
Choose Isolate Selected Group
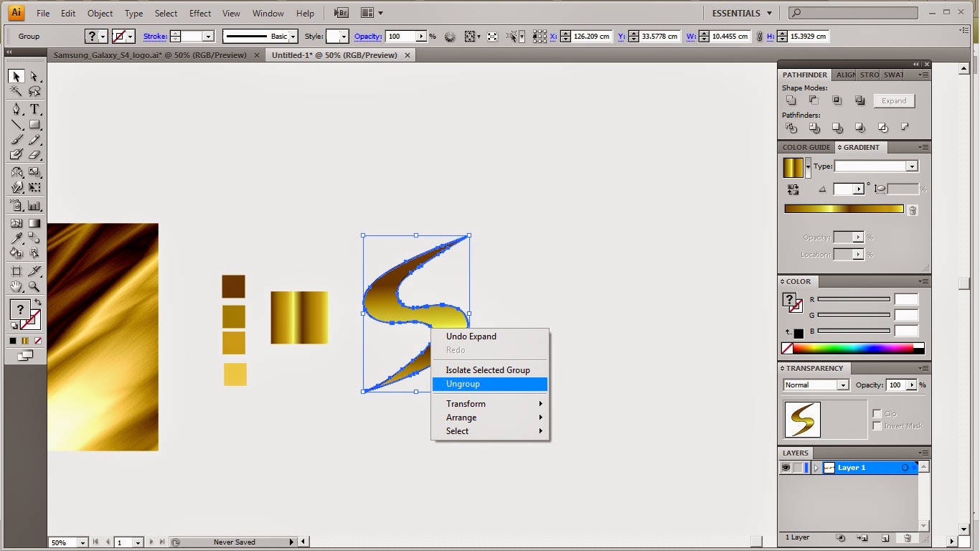(x=490, y=370)
